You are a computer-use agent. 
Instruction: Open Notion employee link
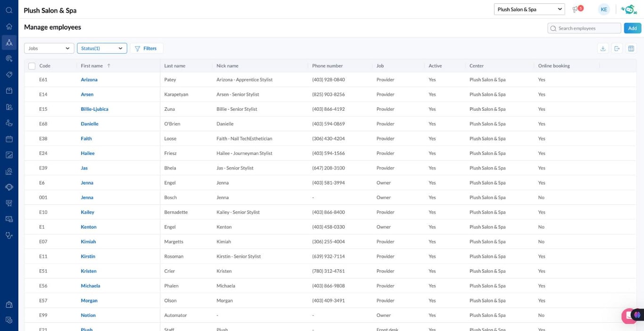coord(88,315)
